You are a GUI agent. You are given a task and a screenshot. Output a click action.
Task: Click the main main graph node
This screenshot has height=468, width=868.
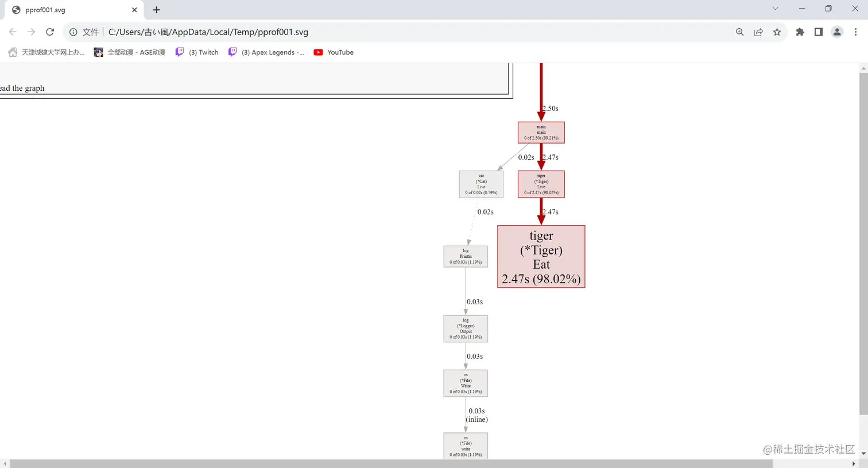[541, 133]
